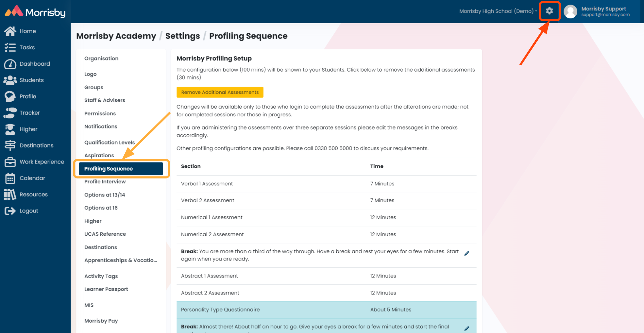Click the Verbal 2 Assessment row
The height and width of the screenshot is (333, 644).
pyautogui.click(x=327, y=200)
